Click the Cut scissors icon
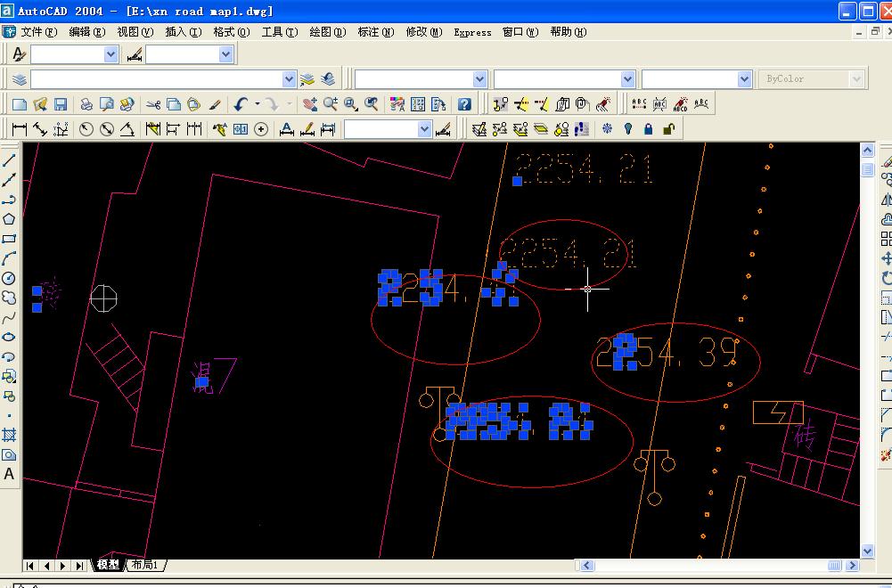The width and height of the screenshot is (892, 588). point(152,104)
